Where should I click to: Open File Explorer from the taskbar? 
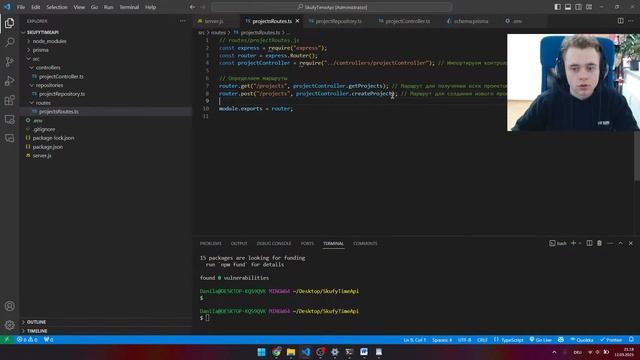[291, 352]
